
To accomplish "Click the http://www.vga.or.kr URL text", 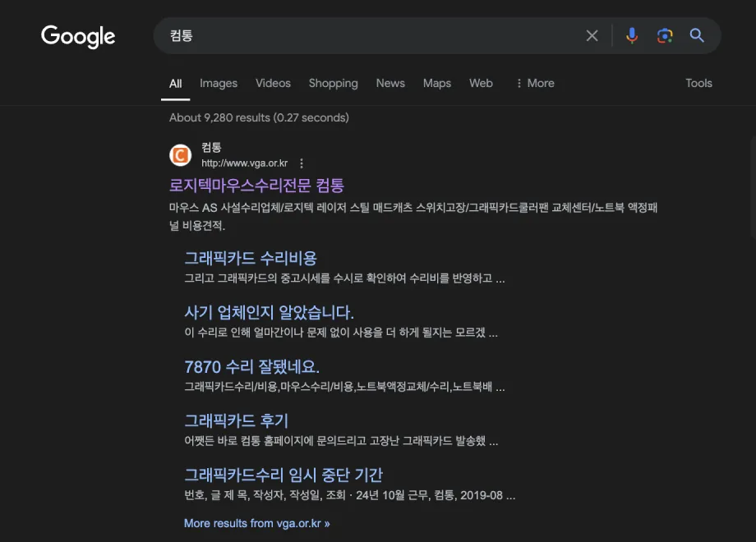I will (244, 163).
